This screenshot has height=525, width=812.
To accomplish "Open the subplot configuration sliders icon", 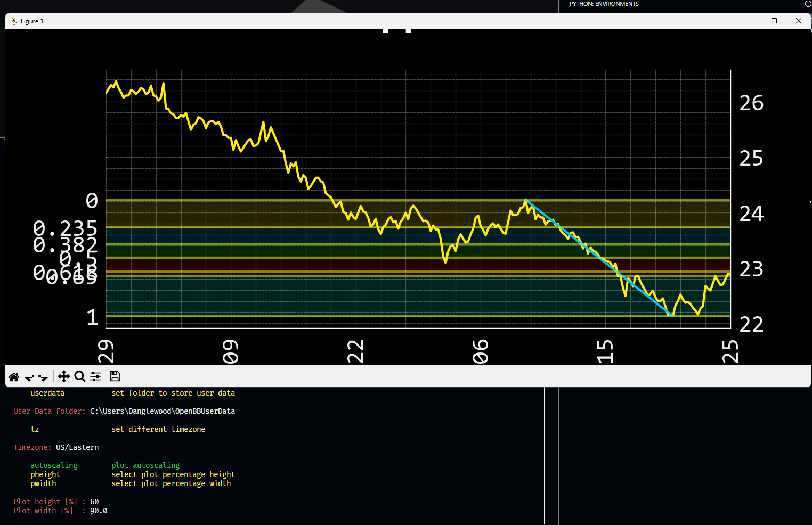I will click(x=95, y=376).
